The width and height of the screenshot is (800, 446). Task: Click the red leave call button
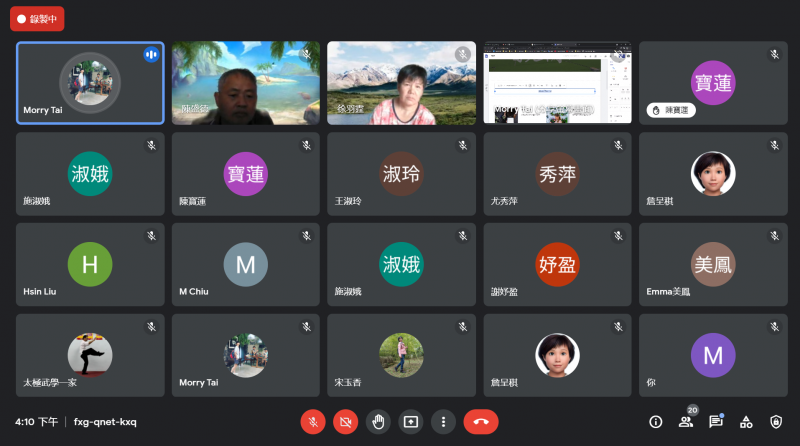click(481, 422)
